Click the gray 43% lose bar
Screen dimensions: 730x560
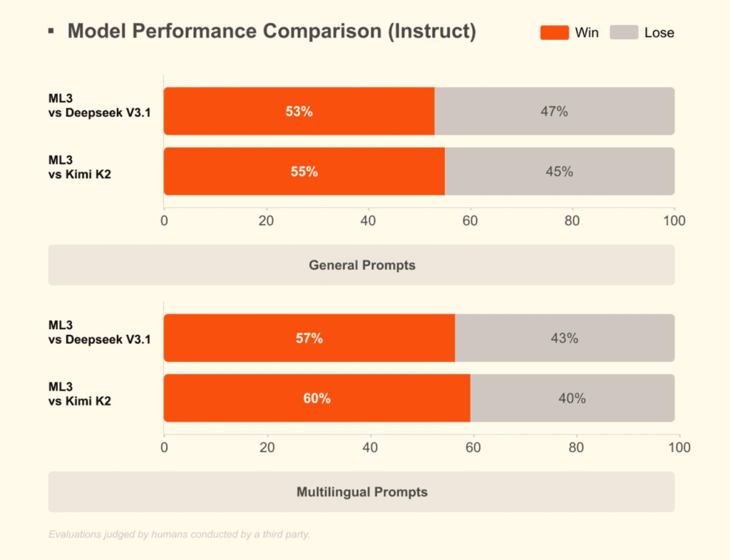click(x=564, y=338)
